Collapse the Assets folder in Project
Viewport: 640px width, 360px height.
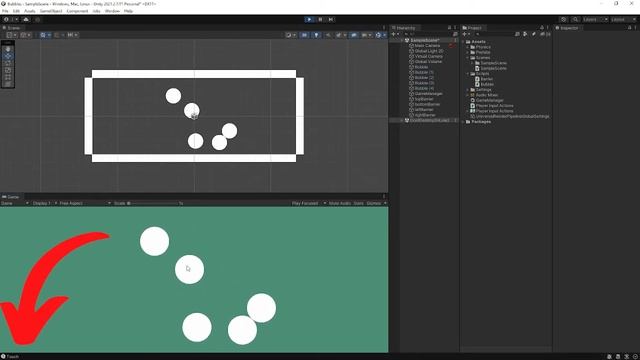click(463, 42)
